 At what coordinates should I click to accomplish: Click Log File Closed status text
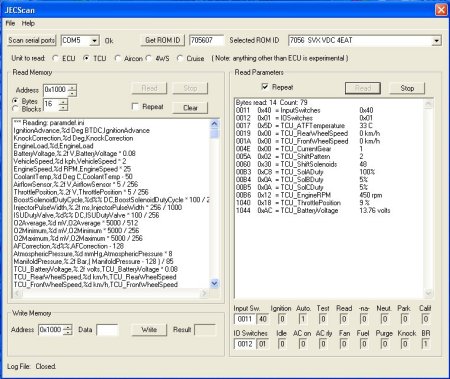point(32,366)
